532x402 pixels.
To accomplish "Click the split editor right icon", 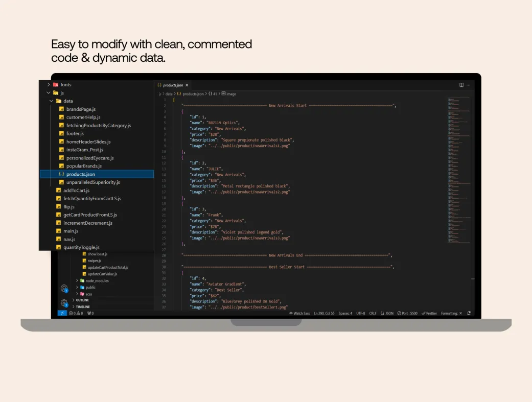I will (x=461, y=85).
